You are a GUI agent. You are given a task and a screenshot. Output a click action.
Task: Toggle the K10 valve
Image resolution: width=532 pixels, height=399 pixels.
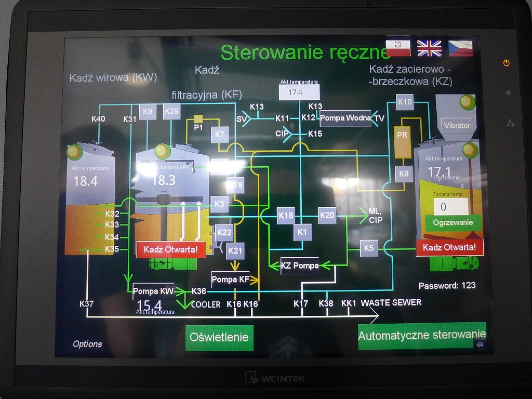405,102
